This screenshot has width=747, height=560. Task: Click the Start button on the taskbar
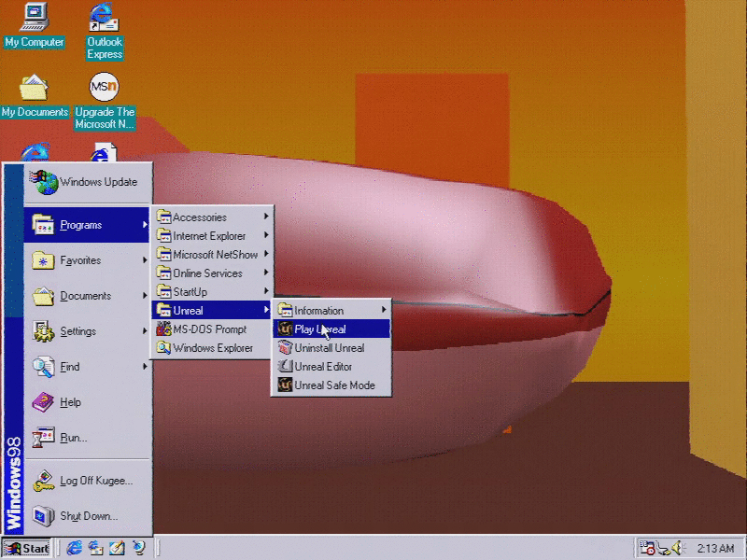27,548
